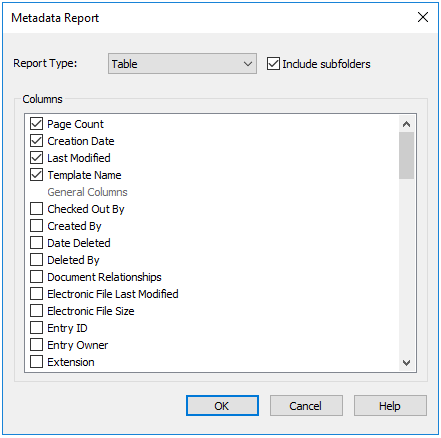This screenshot has width=441, height=438.
Task: Toggle Include subfolders checkbox
Action: point(273,64)
